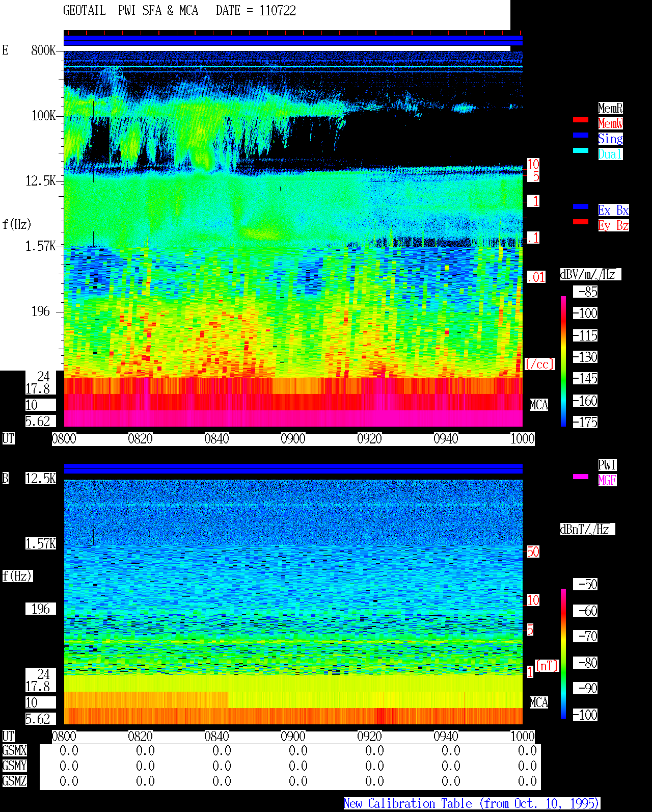Screen dimensions: 652x812
Task: Click the dBV/m electric field color bar
Action: 563,361
